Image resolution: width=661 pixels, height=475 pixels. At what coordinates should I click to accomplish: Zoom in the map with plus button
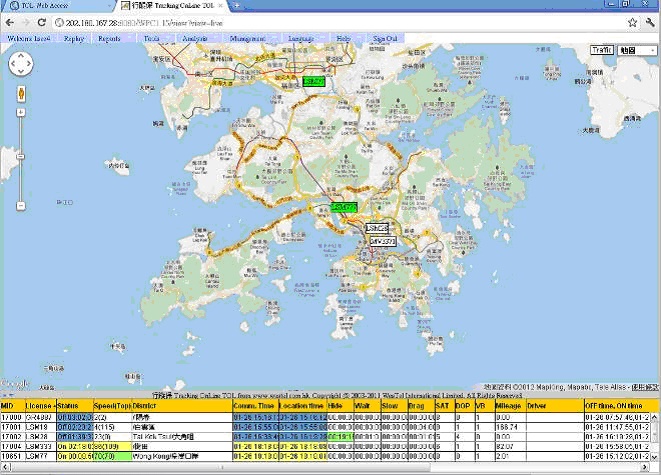tap(21, 112)
